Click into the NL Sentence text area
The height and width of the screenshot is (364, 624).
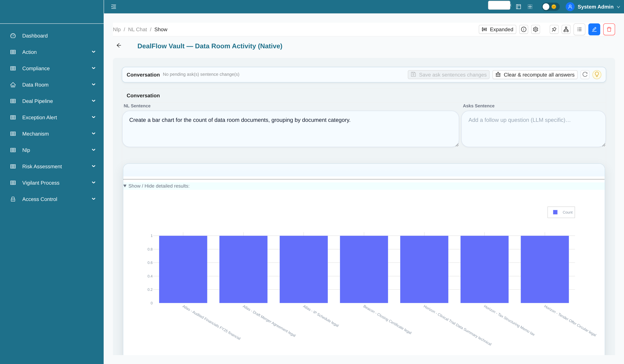(291, 129)
